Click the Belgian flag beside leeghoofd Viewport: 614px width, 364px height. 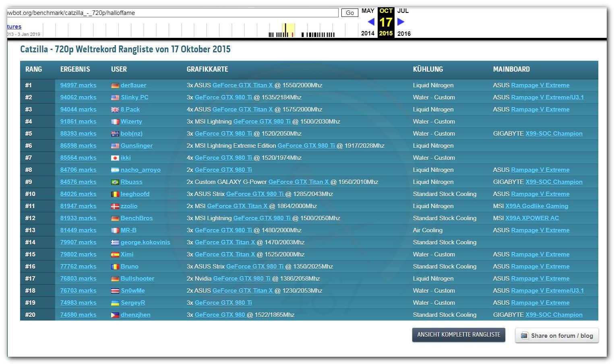[115, 194]
